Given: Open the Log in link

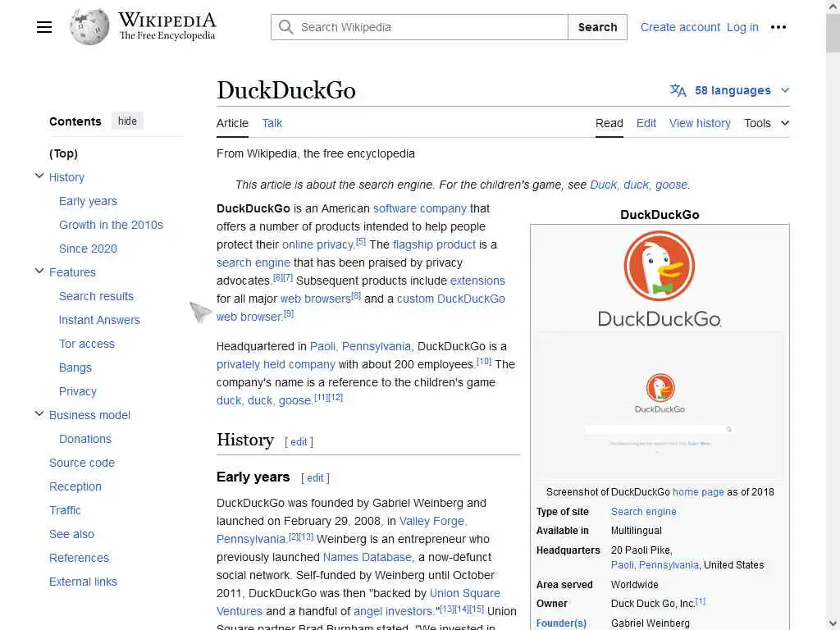Looking at the screenshot, I should pyautogui.click(x=742, y=27).
